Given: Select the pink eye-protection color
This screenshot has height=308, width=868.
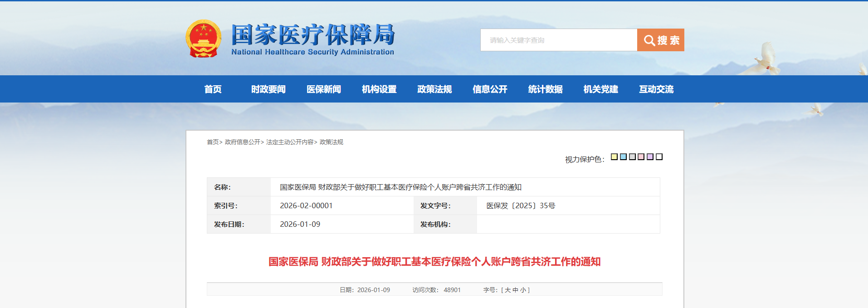Looking at the screenshot, I should click(x=641, y=156).
